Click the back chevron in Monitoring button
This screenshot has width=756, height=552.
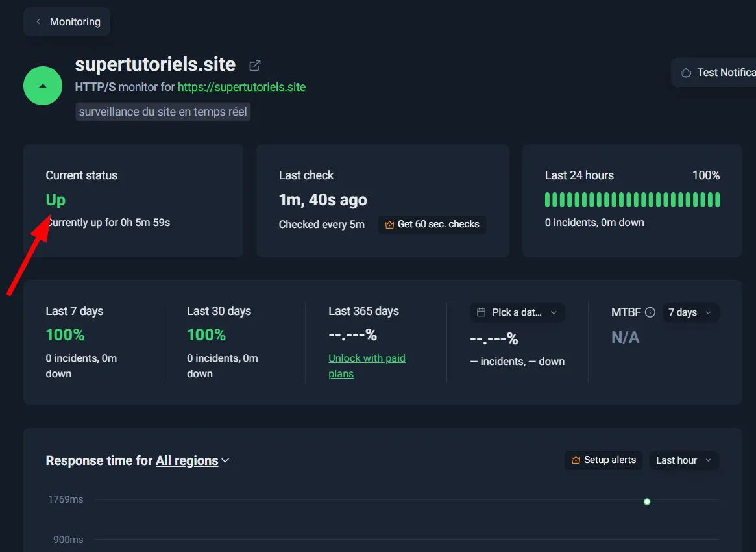[38, 21]
